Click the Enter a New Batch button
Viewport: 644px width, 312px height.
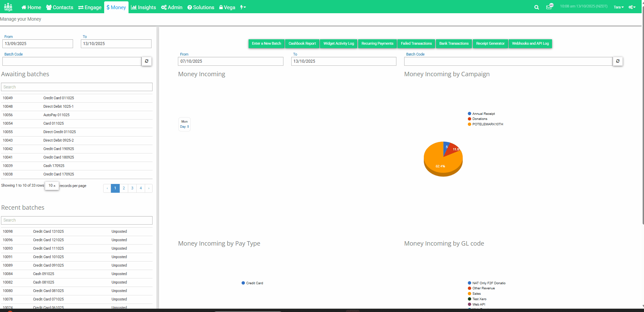click(267, 44)
